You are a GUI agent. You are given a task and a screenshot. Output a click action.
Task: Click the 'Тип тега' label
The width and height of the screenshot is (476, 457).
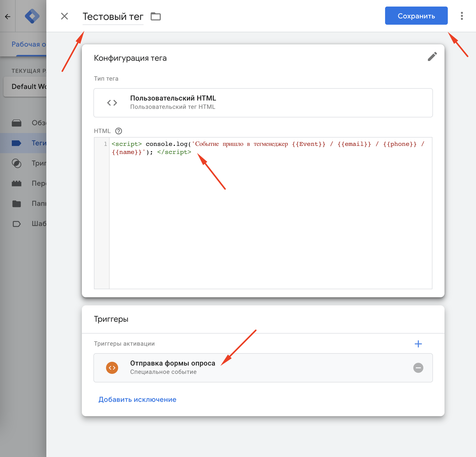click(106, 79)
